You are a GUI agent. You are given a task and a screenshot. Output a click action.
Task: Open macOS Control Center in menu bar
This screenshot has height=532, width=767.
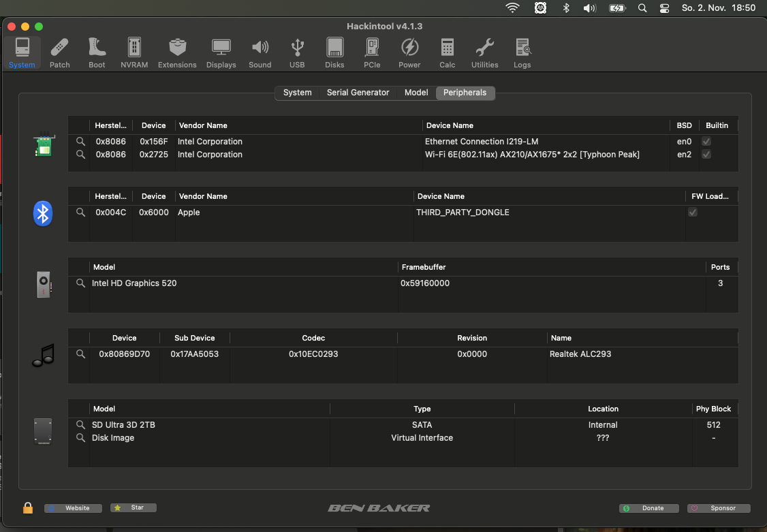click(x=665, y=8)
